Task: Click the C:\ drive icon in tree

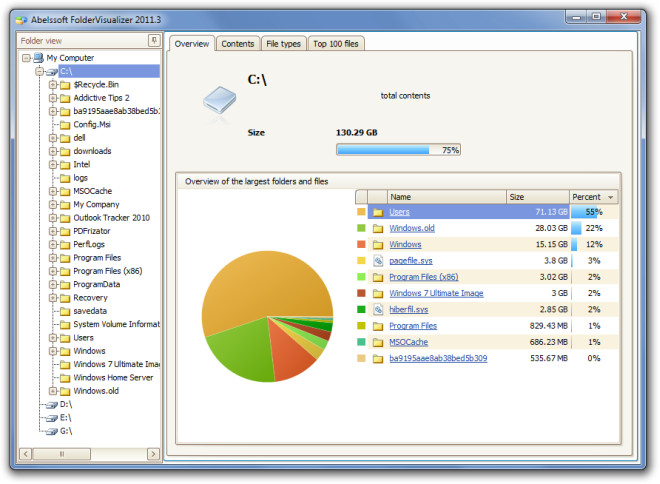Action: click(x=52, y=72)
